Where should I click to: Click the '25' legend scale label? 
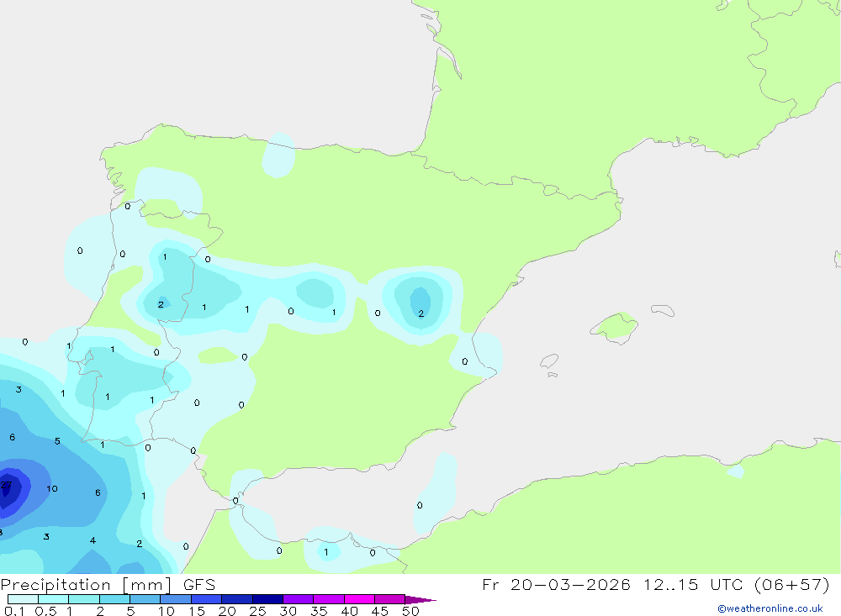(x=257, y=611)
